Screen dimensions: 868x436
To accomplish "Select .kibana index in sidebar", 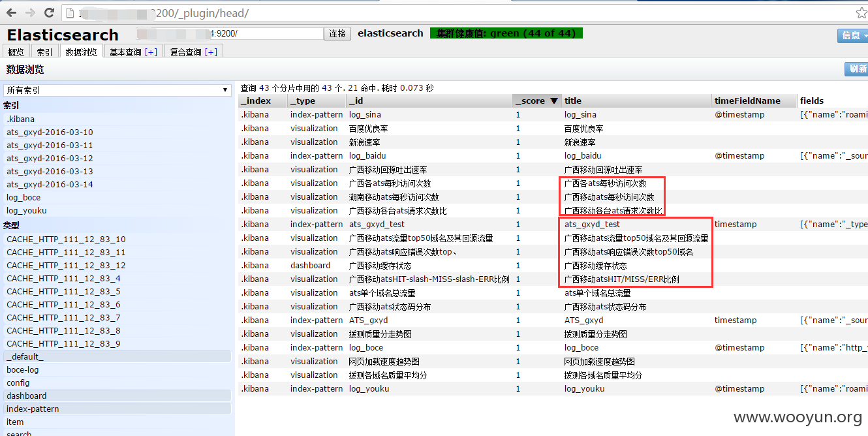I will click(117, 119).
